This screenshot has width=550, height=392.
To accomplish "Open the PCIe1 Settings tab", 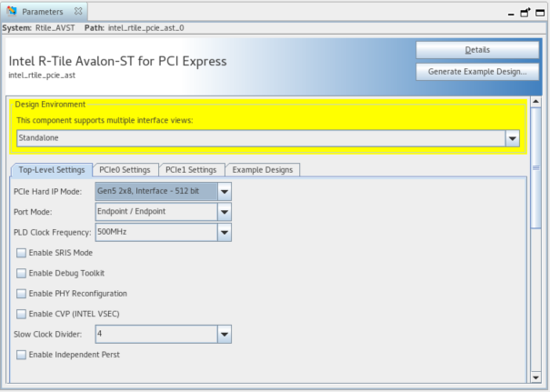I will (191, 170).
